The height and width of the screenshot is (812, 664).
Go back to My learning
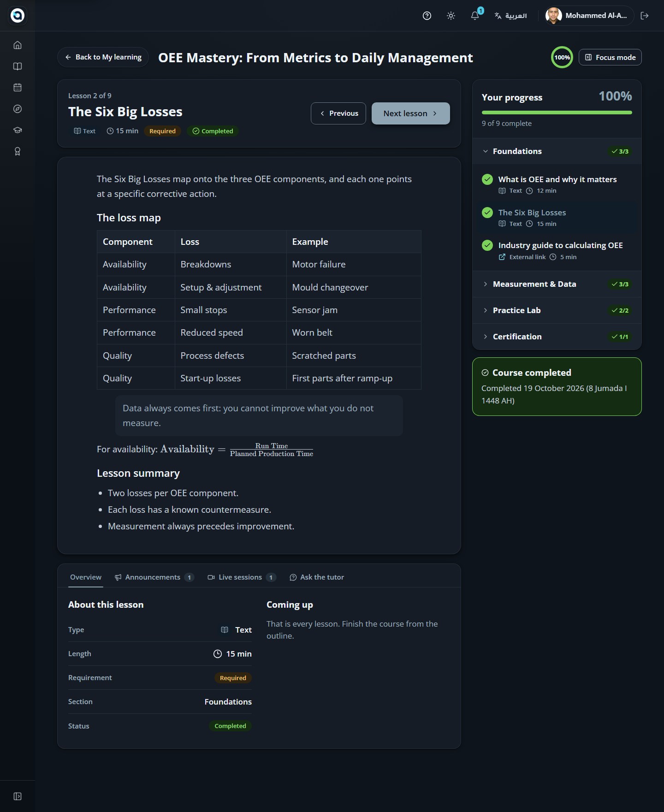click(103, 57)
